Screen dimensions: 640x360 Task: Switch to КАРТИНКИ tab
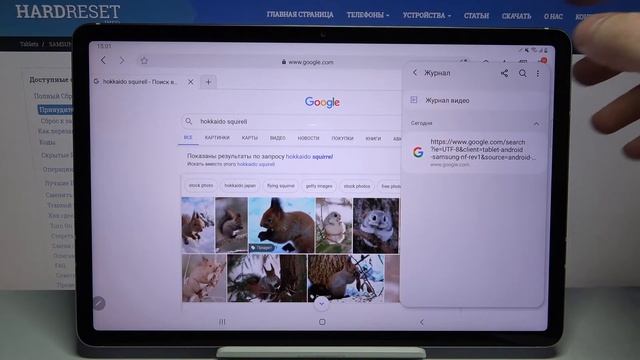(217, 138)
